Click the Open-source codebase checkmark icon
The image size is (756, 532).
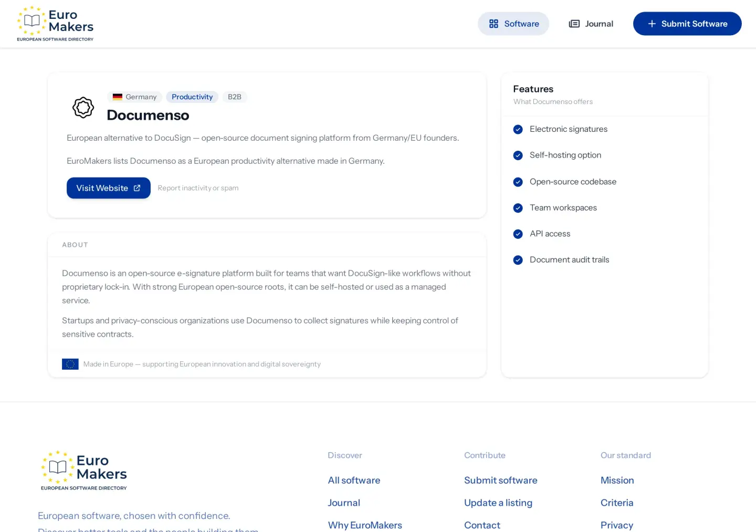click(x=518, y=182)
